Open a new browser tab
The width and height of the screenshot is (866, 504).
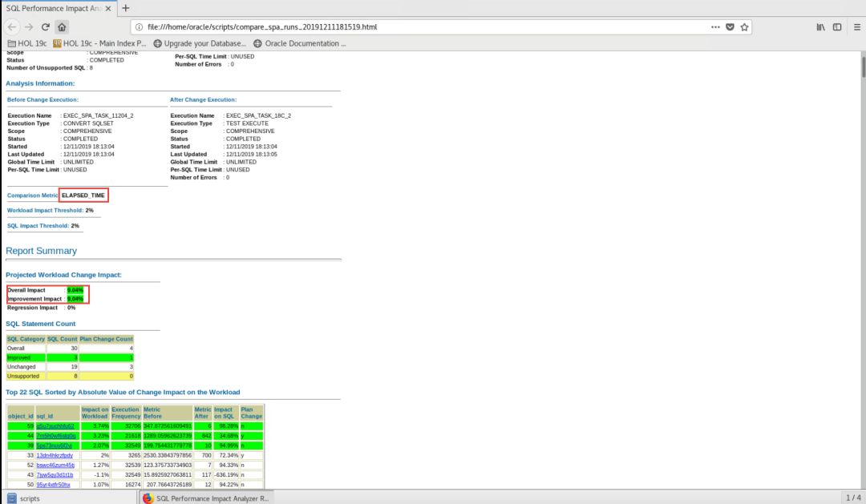pyautogui.click(x=125, y=8)
